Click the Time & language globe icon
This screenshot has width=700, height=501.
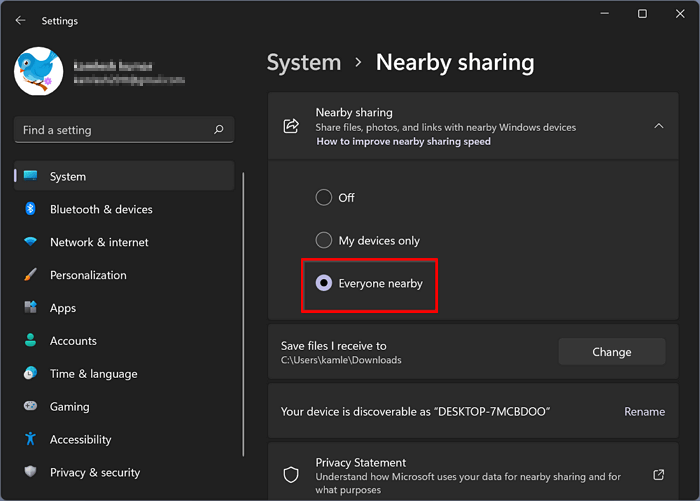[30, 374]
